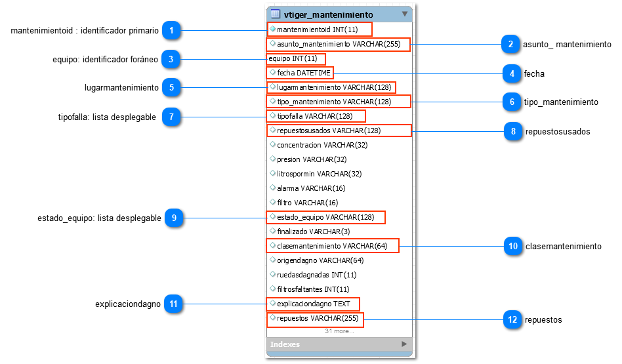
Task: Select the column text 'fecha DATETIME'
Action: [x=304, y=73]
